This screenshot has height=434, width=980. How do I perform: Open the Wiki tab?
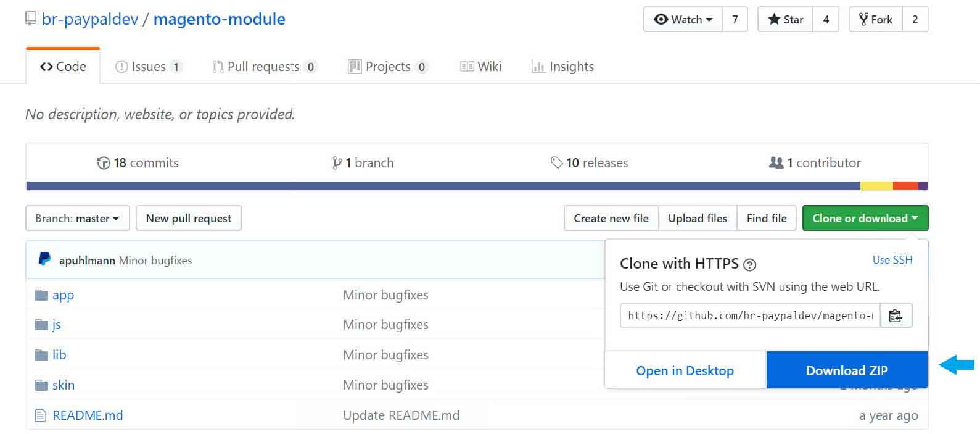481,67
